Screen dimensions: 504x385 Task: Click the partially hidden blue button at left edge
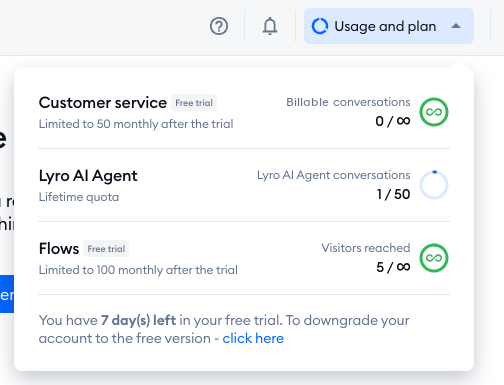(7, 294)
